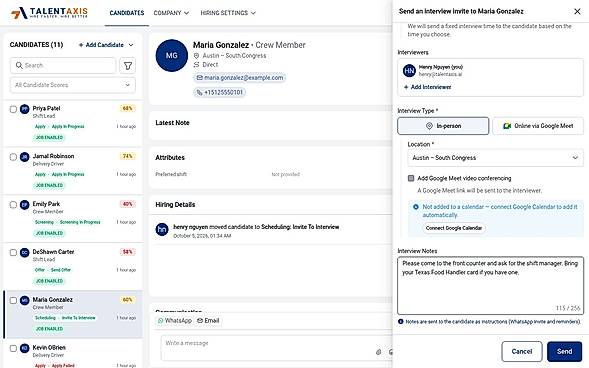
Task: Select Maria Gonzalez's checkbox
Action: point(13,300)
